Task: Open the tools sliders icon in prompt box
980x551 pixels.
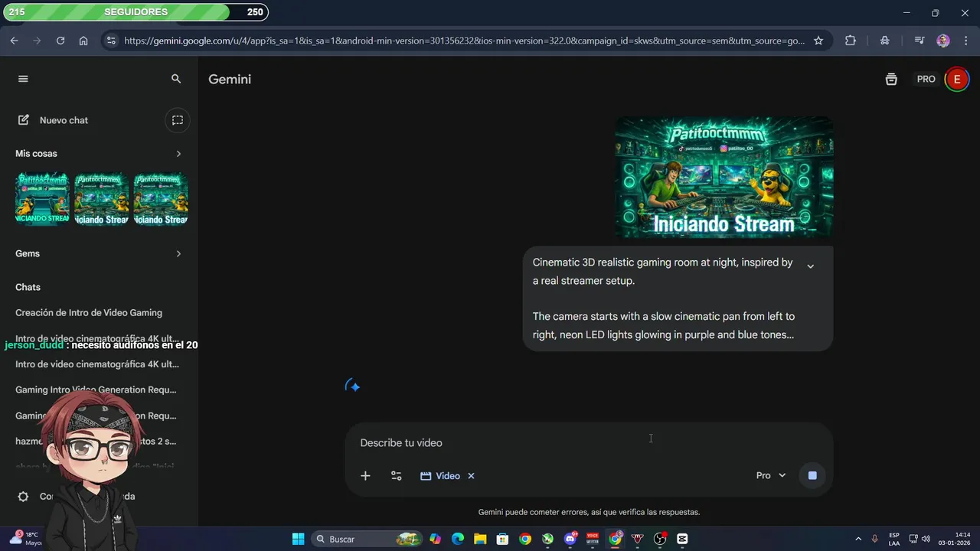Action: pos(396,476)
